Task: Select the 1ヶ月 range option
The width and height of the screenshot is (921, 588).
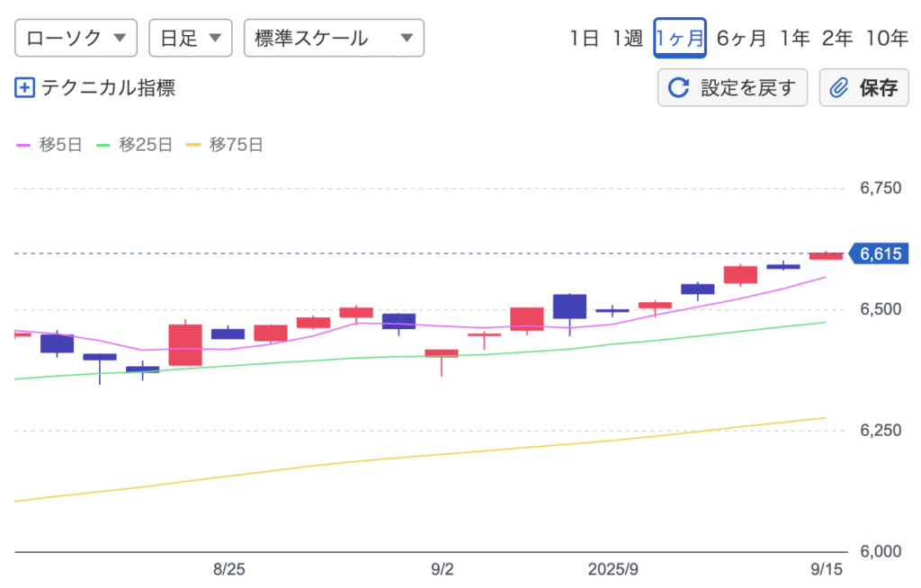Action: click(x=680, y=38)
